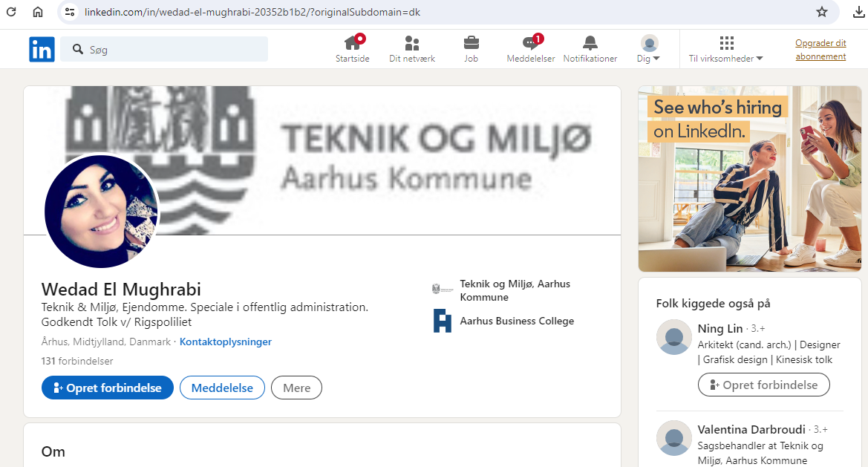The image size is (868, 467).
Task: Click Århus, Midtjylland, Danmark location text
Action: coord(105,342)
